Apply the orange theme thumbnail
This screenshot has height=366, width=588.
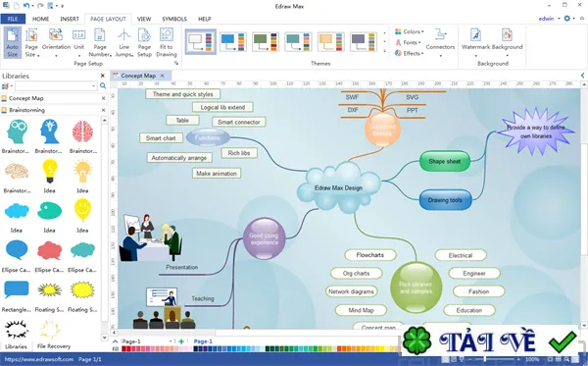click(x=331, y=41)
